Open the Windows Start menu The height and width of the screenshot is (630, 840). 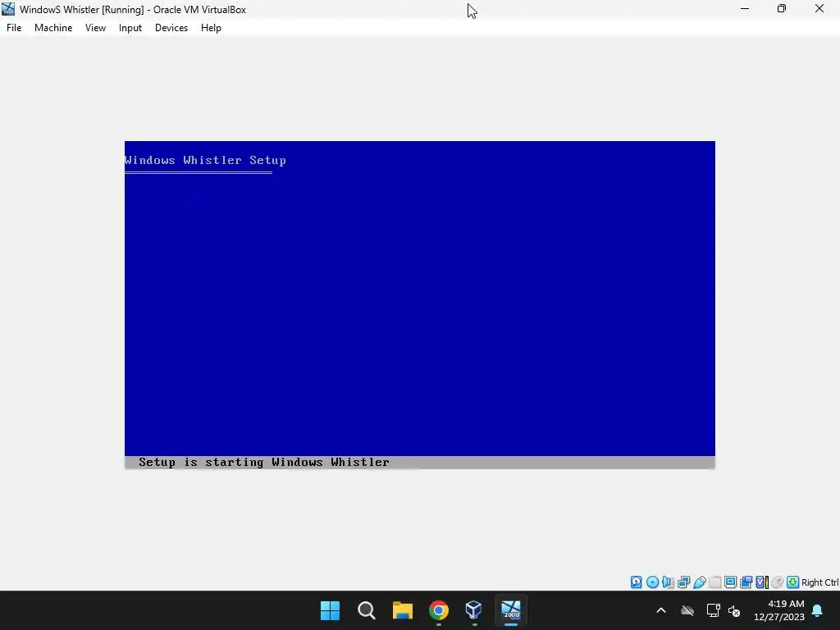pyautogui.click(x=330, y=610)
